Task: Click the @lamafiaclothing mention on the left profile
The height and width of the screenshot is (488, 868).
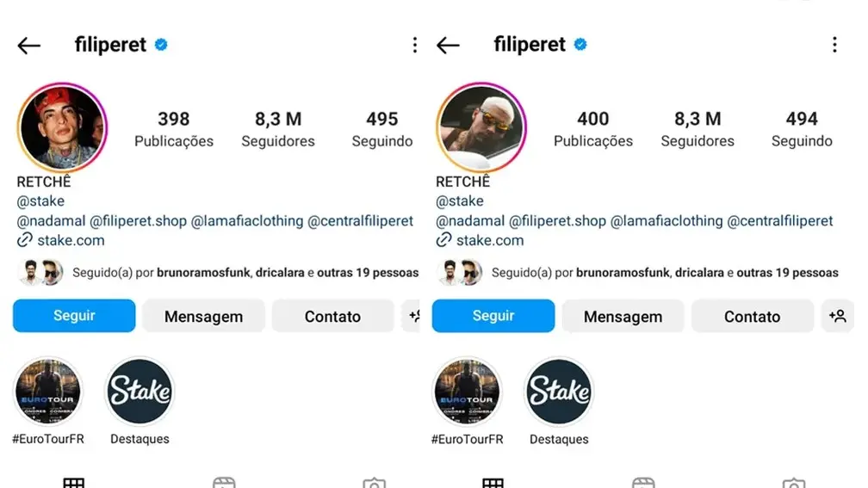Action: pos(247,220)
